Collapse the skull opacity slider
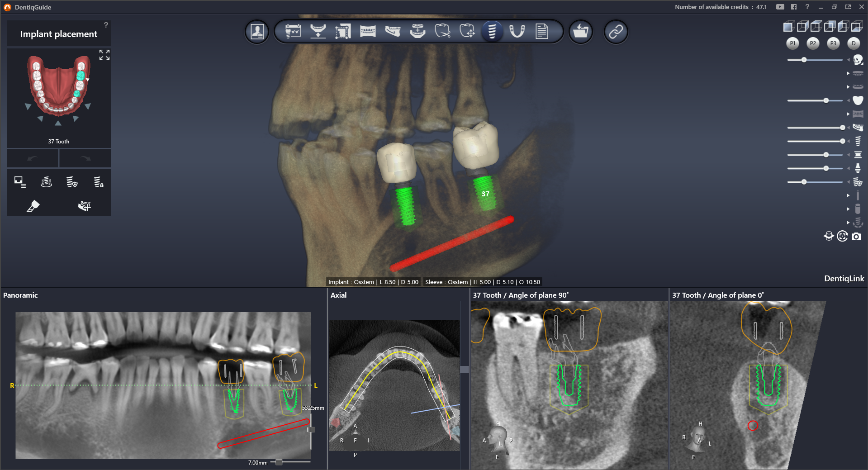Screen dimensions: 868x470 848,60
